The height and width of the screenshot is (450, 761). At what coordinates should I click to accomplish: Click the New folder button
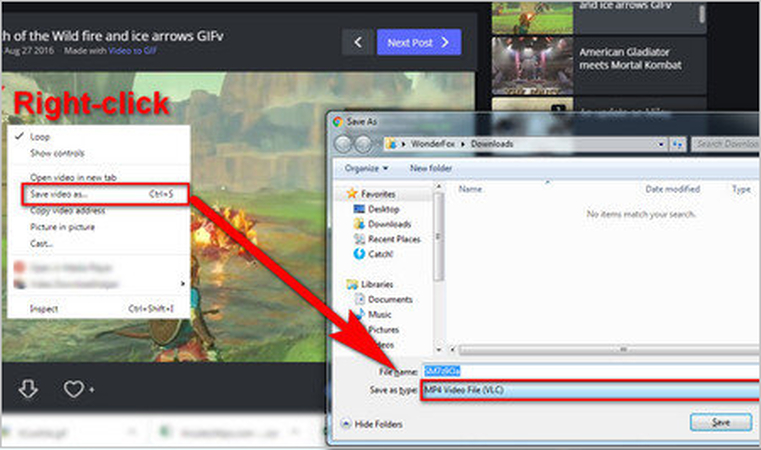(x=430, y=168)
